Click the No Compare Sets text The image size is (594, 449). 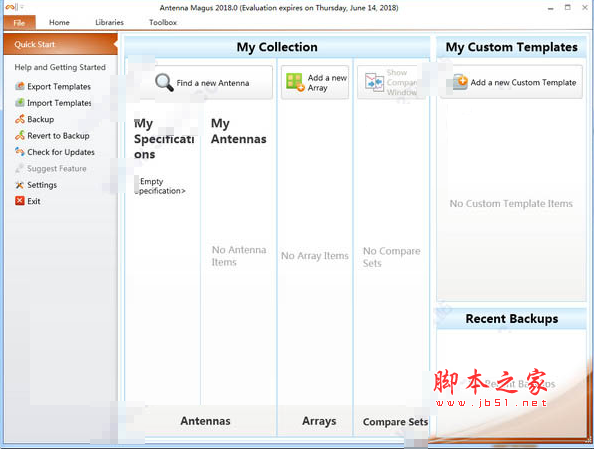[391, 257]
